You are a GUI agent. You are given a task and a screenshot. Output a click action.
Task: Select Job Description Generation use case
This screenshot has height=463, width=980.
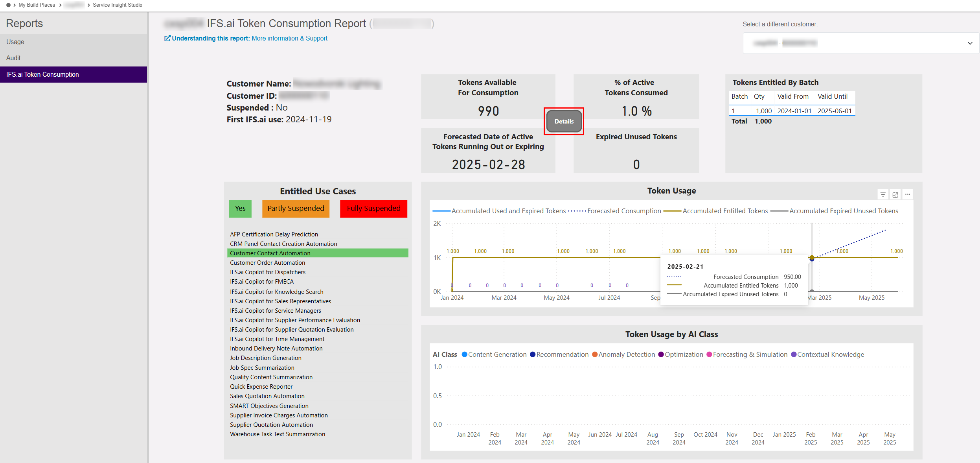266,358
